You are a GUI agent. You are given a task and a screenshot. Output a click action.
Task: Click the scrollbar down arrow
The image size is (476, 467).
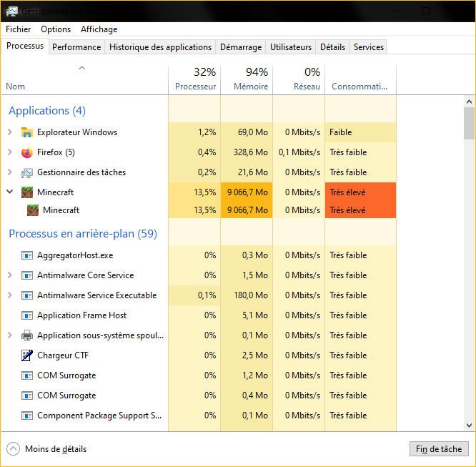tap(469, 426)
